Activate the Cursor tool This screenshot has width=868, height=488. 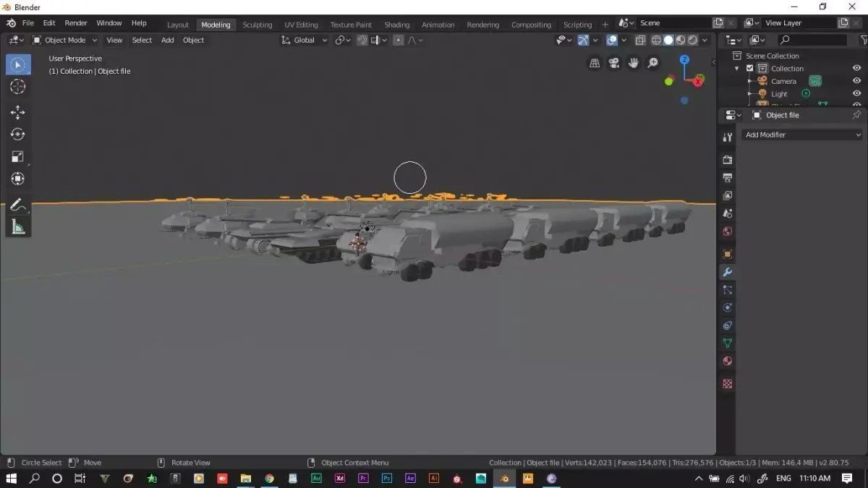[18, 87]
